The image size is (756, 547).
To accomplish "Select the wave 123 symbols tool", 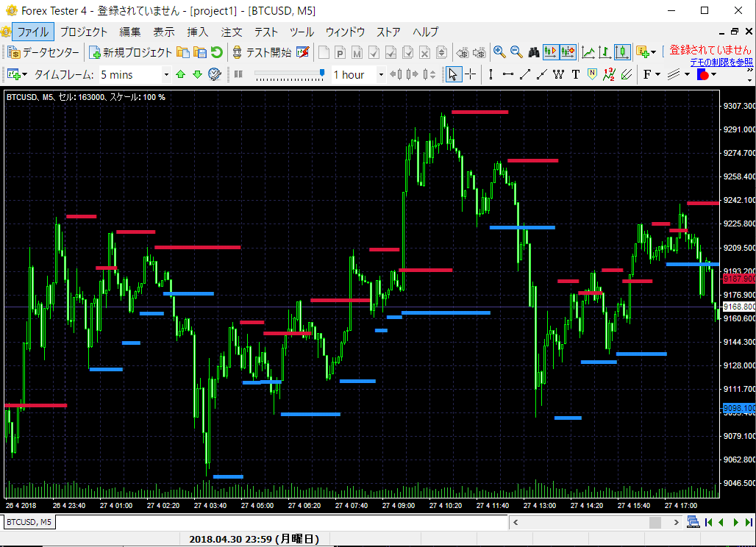I will click(x=609, y=75).
